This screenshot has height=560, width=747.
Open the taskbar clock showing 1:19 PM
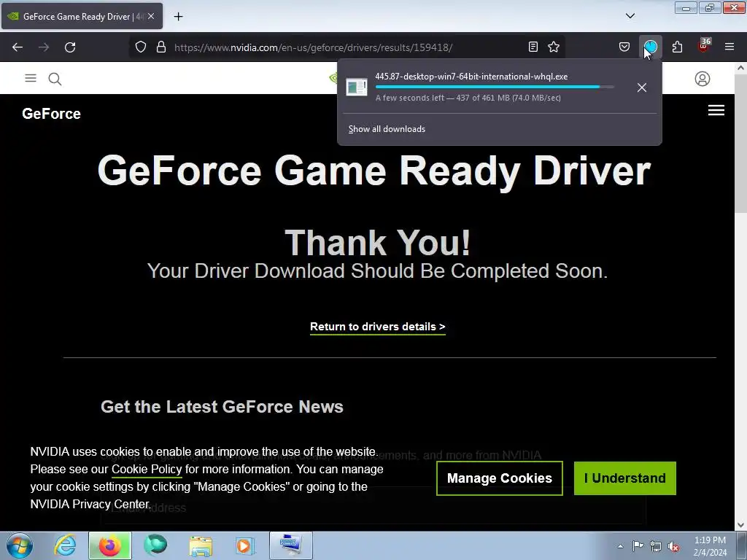pos(710,546)
